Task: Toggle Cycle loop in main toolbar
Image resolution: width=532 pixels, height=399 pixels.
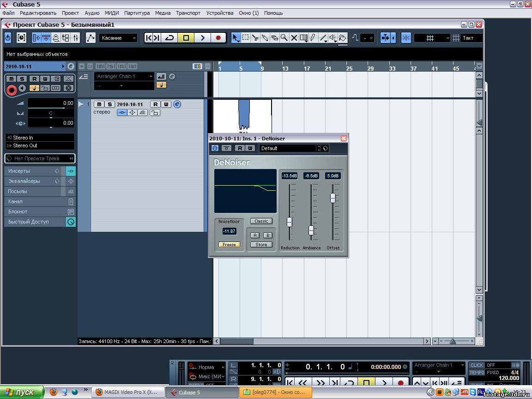Action: pos(169,38)
